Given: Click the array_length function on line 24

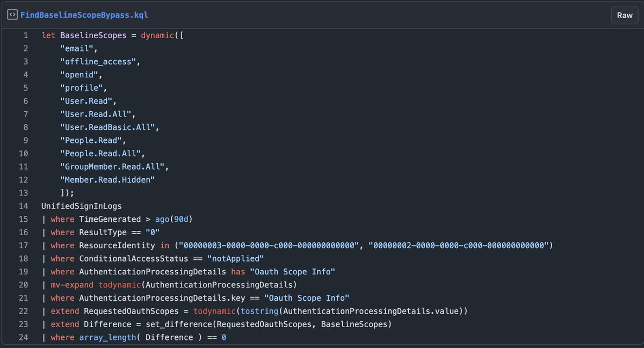Looking at the screenshot, I should (x=107, y=338).
